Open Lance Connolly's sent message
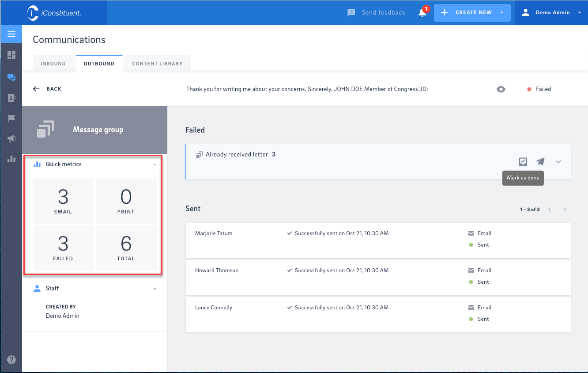This screenshot has height=373, width=588. [378, 315]
